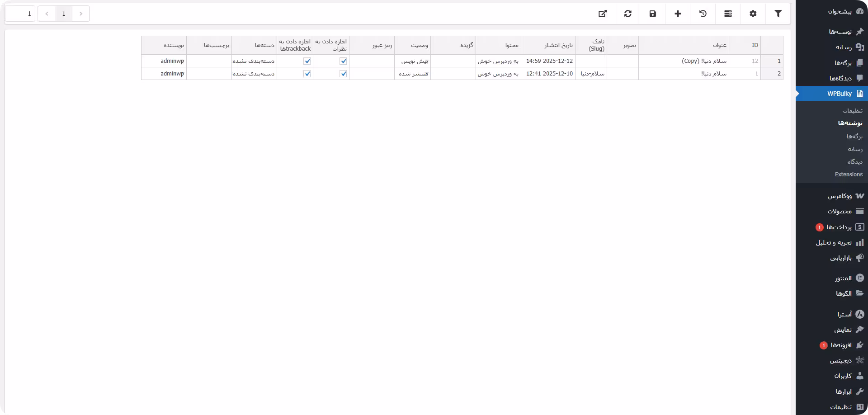This screenshot has width=868, height=415.
Task: Click the save floppy disk icon
Action: (x=653, y=14)
